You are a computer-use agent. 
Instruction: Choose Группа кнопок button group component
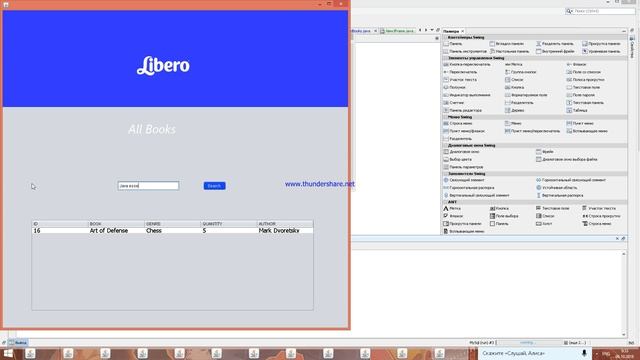pyautogui.click(x=520, y=72)
